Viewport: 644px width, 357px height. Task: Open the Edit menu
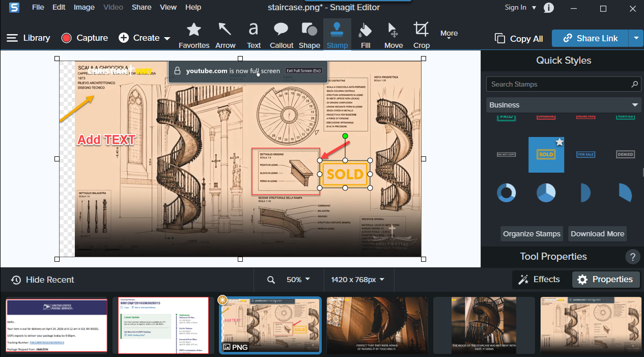[x=59, y=7]
